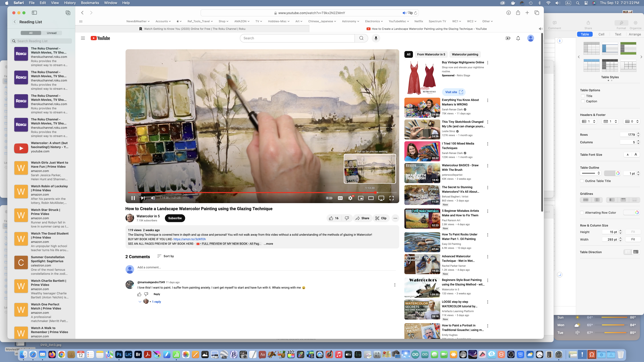Image resolution: width=644 pixels, height=362 pixels.
Task: Check Alternating Row Color option
Action: click(582, 213)
